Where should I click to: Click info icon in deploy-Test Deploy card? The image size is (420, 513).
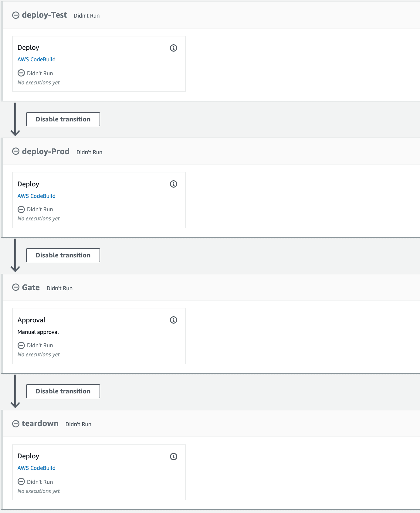173,48
